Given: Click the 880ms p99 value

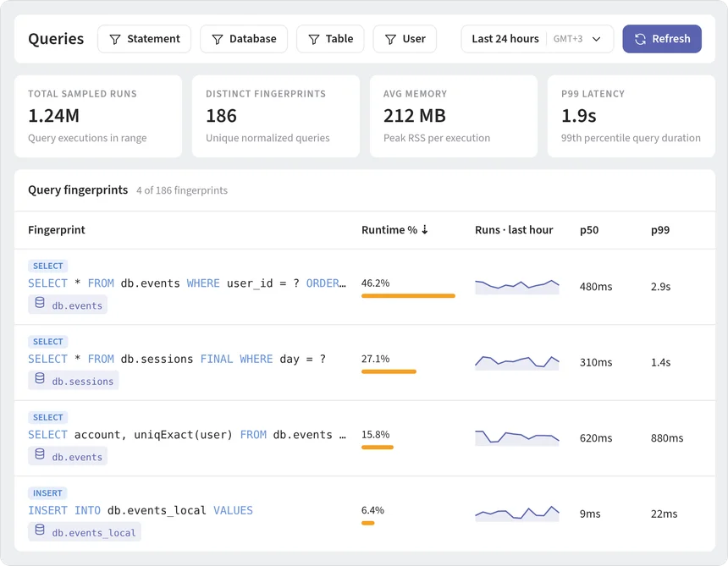Looking at the screenshot, I should click(667, 438).
